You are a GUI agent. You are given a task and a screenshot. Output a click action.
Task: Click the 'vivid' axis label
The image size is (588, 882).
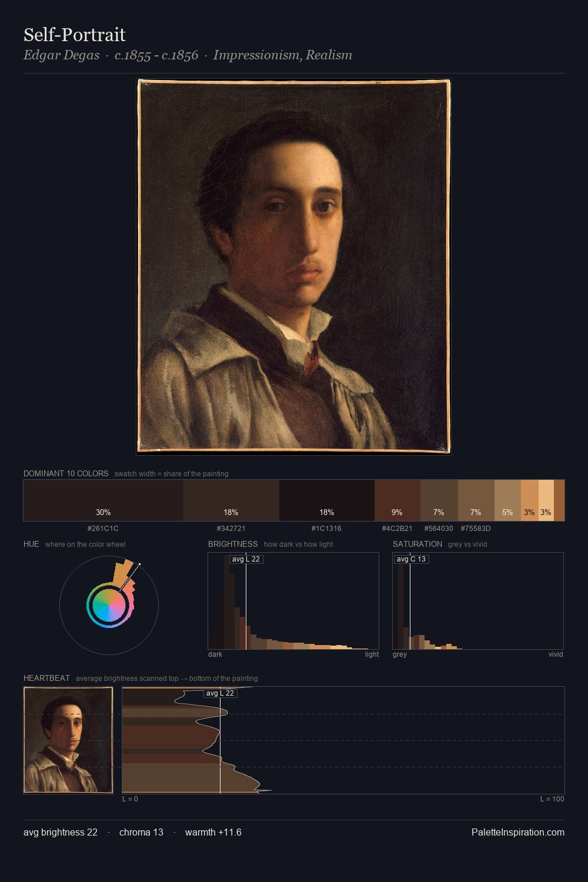coord(556,654)
